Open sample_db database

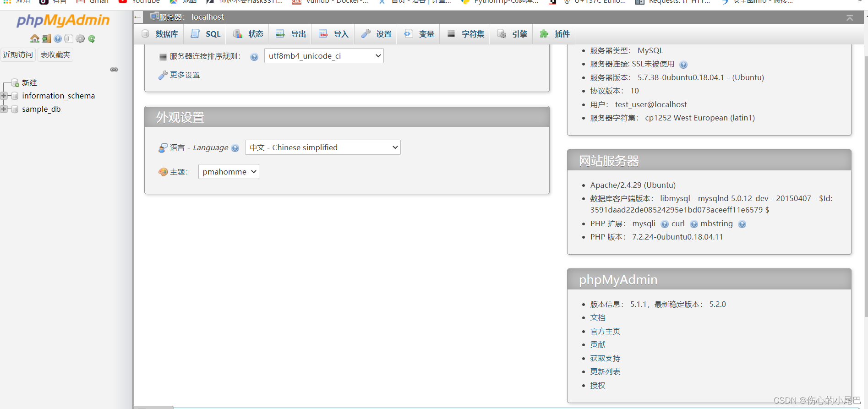[41, 109]
